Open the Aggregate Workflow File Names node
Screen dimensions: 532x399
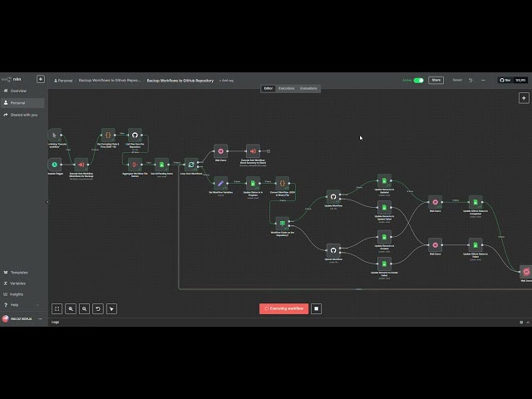[135, 165]
